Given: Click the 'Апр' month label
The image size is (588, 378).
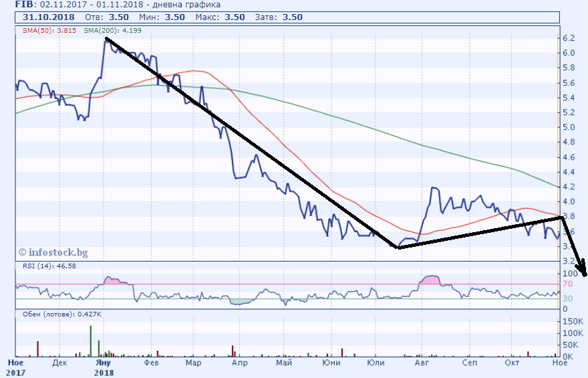Looking at the screenshot, I should click(240, 363).
